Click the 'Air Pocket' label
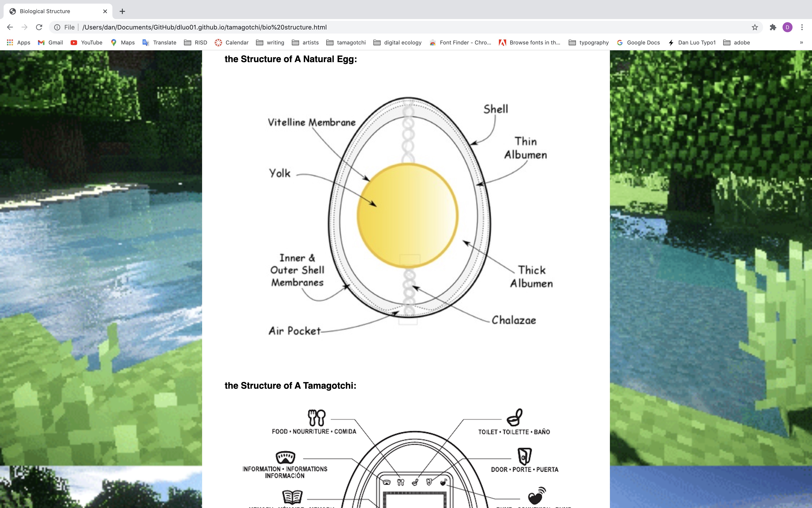 pyautogui.click(x=295, y=331)
